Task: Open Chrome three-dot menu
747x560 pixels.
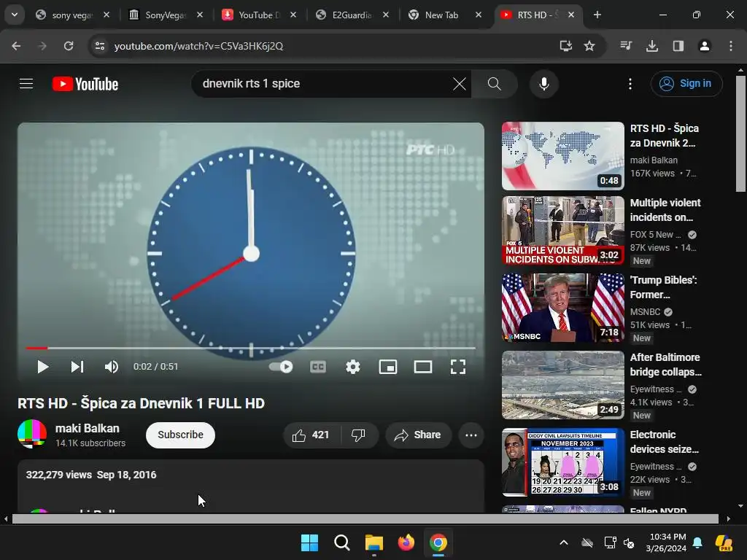Action: pyautogui.click(x=730, y=46)
